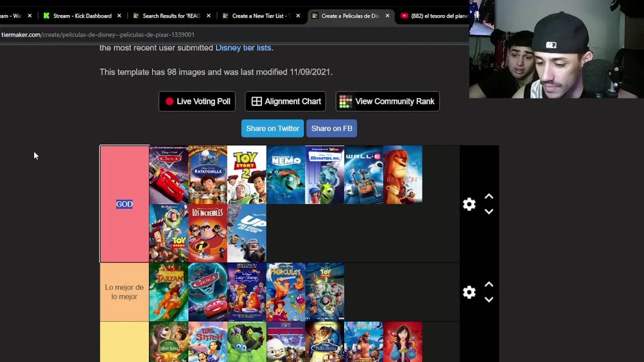Image resolution: width=644 pixels, height=362 pixels.
Task: Select the Ratatouille poster
Action: pos(208,175)
